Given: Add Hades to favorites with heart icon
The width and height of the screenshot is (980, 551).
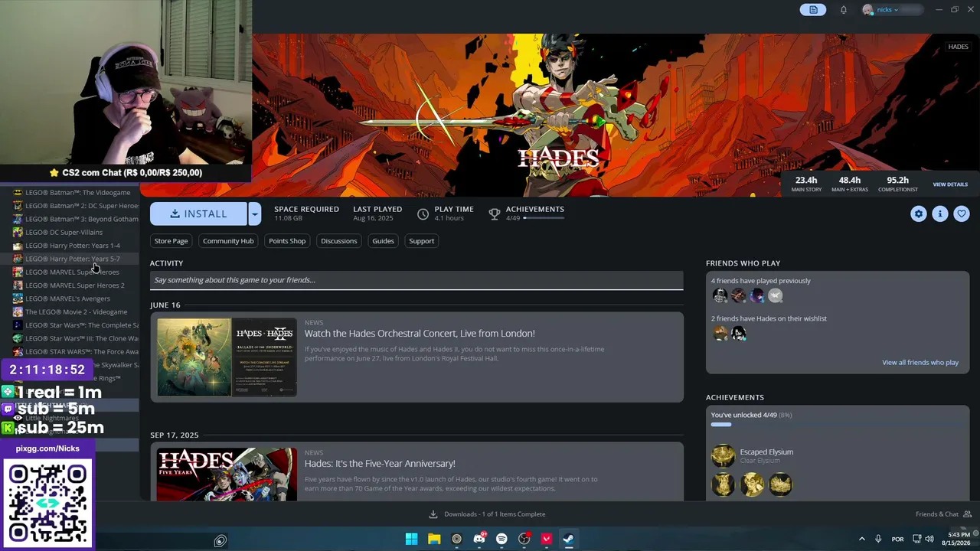Looking at the screenshot, I should [x=962, y=214].
